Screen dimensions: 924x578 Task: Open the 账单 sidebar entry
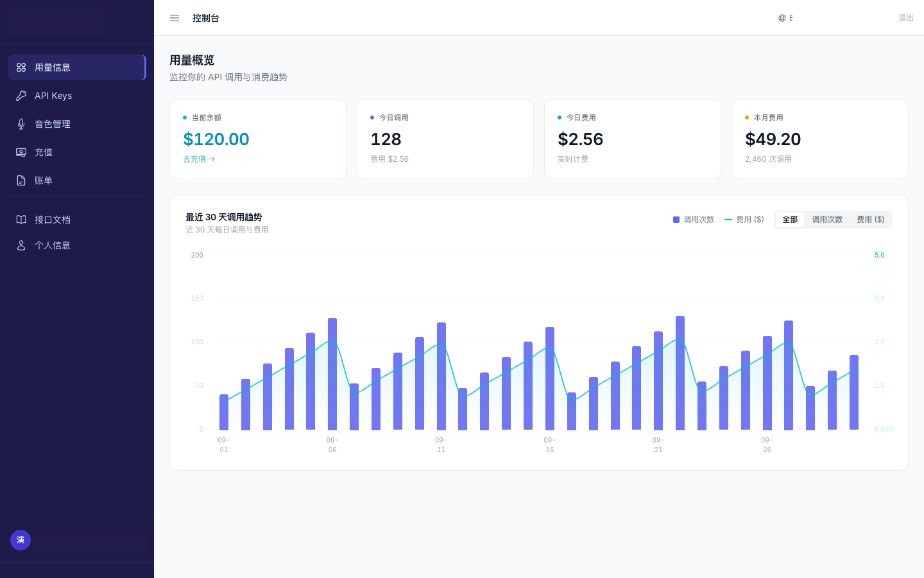point(77,180)
